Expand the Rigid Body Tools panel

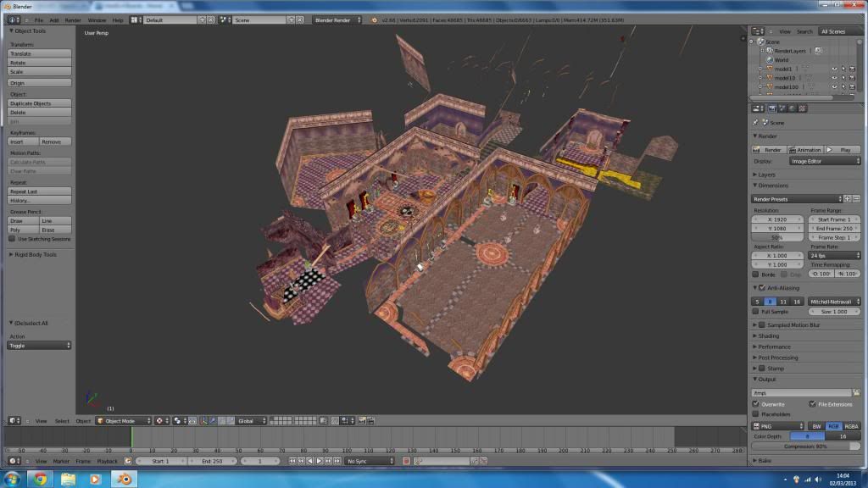pyautogui.click(x=34, y=254)
